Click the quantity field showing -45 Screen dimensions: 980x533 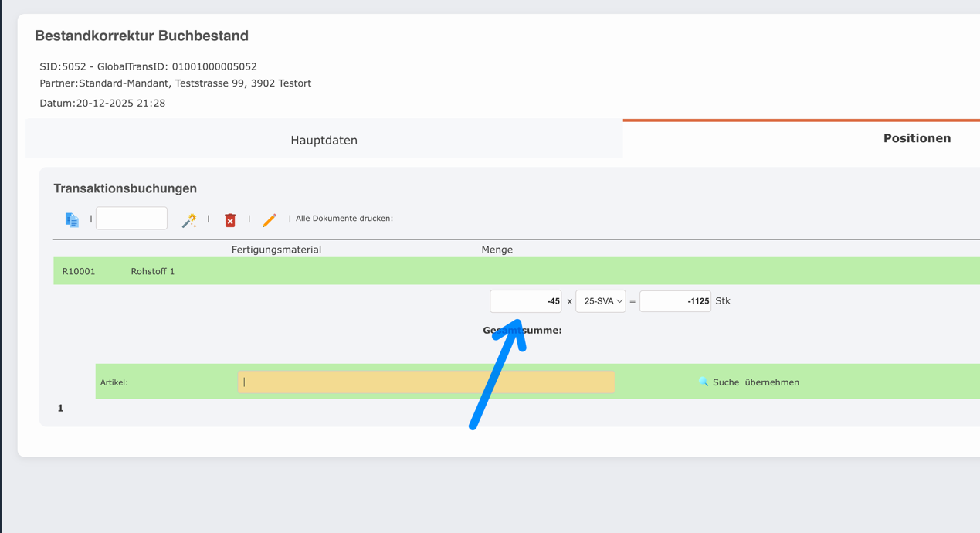(x=525, y=301)
